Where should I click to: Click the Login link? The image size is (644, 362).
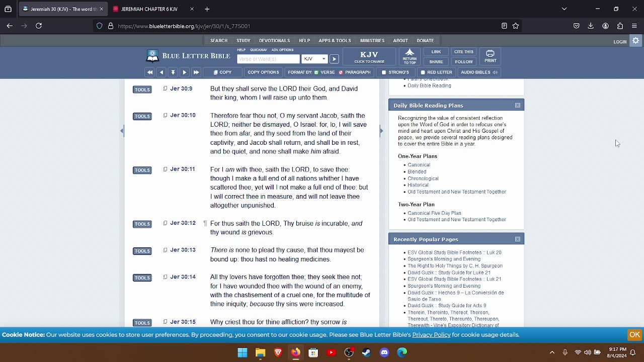[620, 42]
